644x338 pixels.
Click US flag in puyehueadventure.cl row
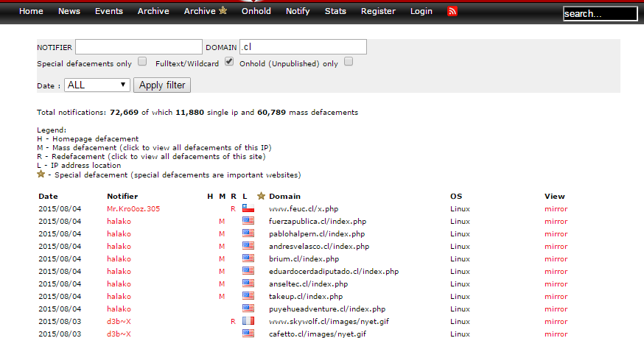[248, 309]
